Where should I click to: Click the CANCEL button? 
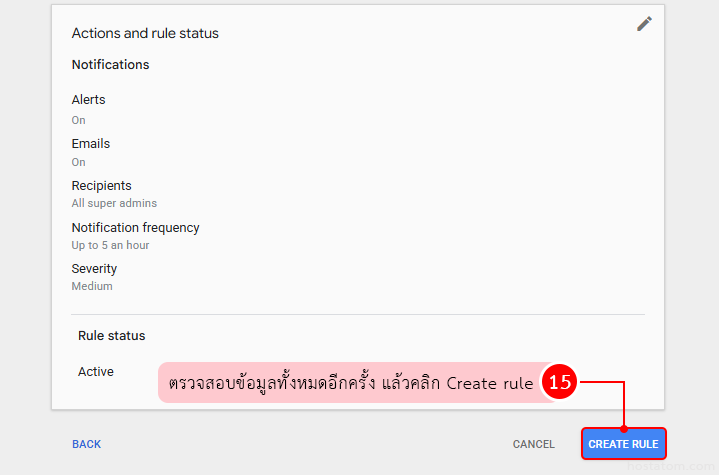click(533, 444)
